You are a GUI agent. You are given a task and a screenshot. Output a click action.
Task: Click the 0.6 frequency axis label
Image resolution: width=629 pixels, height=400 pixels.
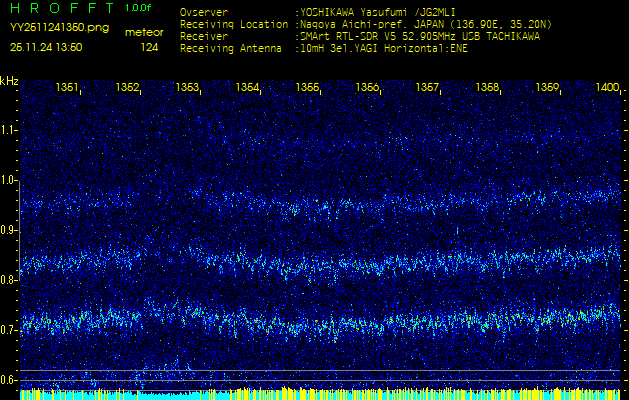[x=9, y=380]
